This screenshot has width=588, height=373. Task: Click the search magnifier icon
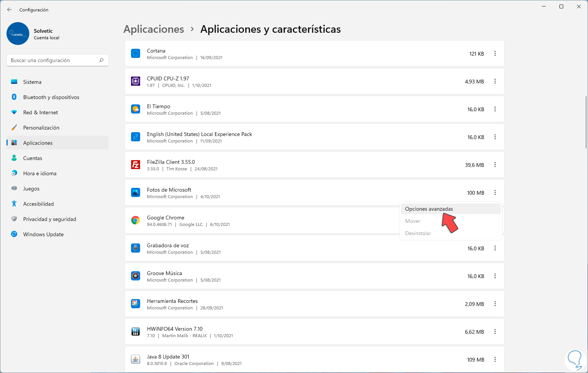(101, 60)
